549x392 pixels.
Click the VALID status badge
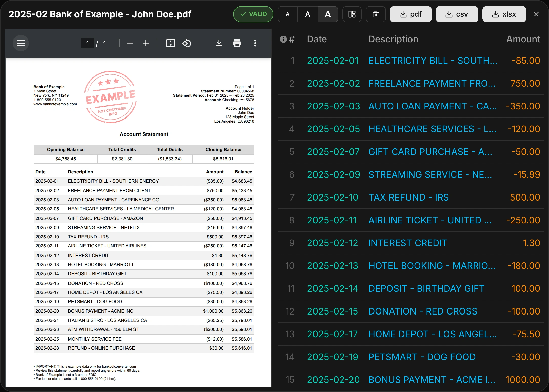253,14
